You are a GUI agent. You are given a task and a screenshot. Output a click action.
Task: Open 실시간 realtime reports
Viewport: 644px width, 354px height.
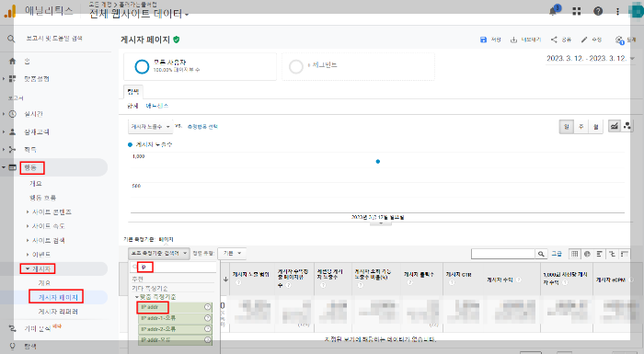[x=33, y=114]
